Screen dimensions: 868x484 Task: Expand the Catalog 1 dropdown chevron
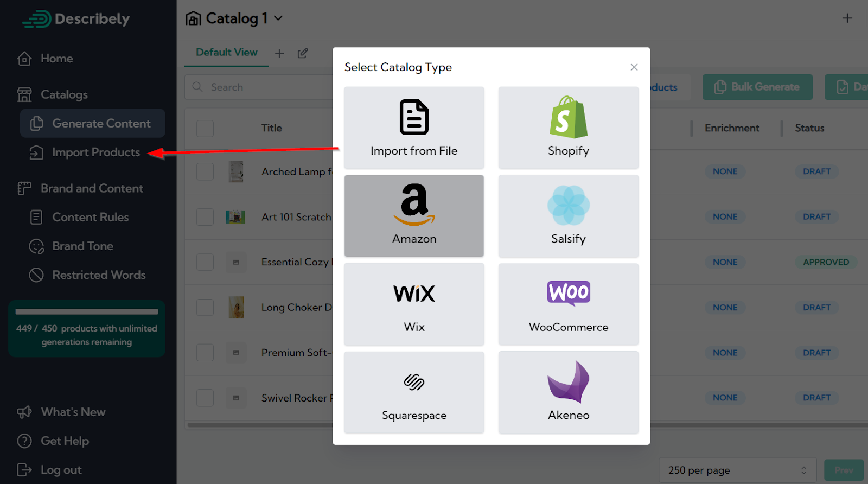coord(278,18)
